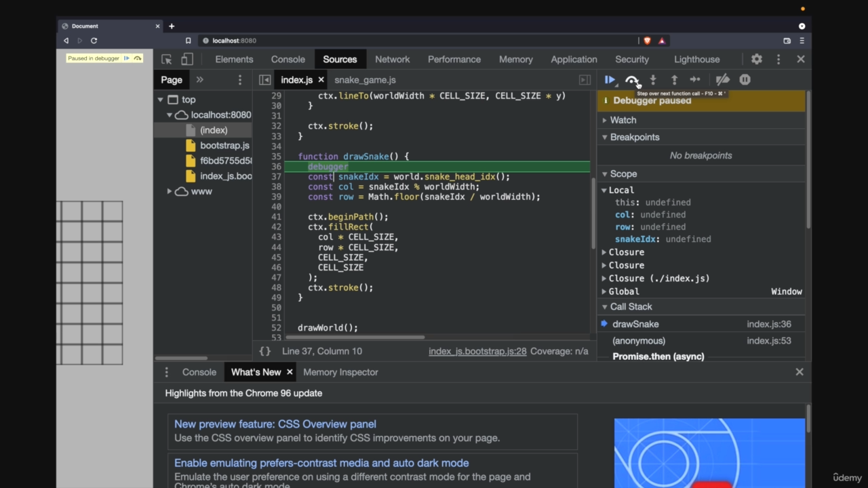Viewport: 868px width, 488px height.
Task: Deactivate breakpoints toggle icon
Action: tap(723, 80)
